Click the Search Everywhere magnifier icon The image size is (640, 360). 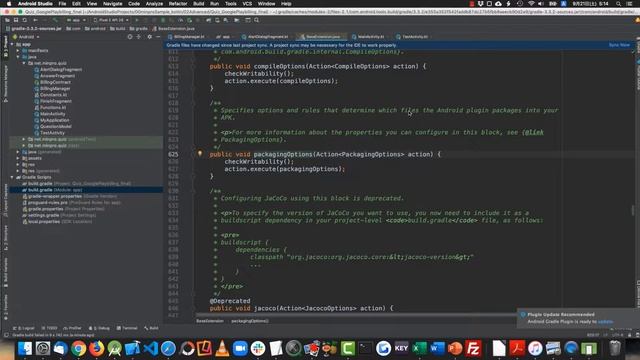tap(256, 20)
